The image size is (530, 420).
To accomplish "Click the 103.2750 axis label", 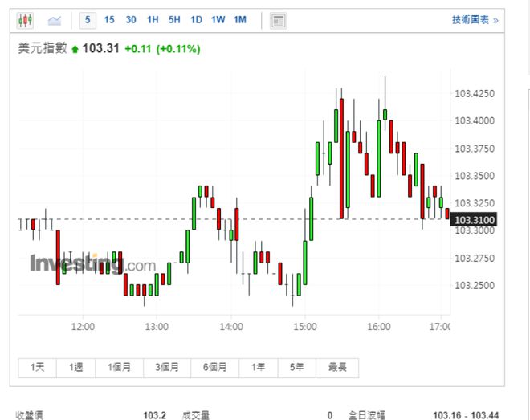I will tap(475, 259).
